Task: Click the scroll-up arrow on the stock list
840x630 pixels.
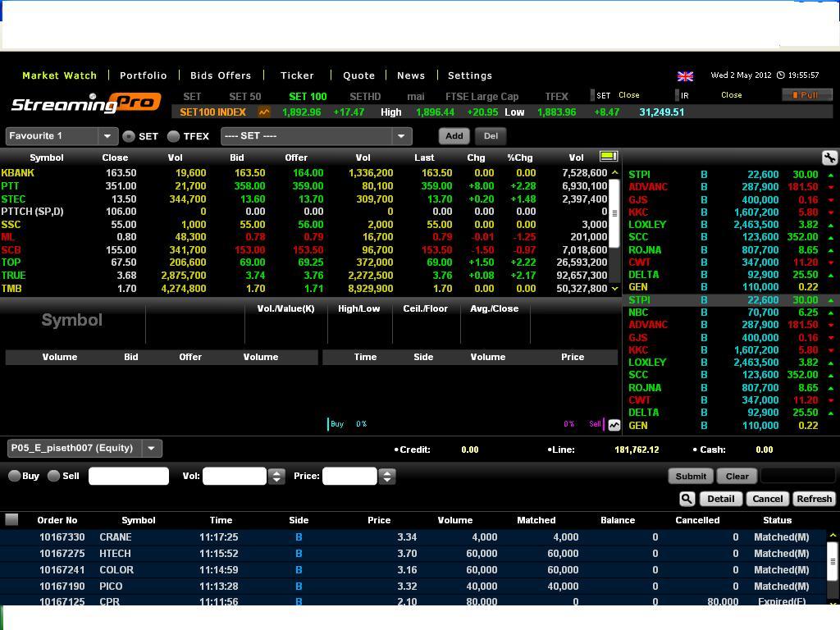Action: point(613,171)
